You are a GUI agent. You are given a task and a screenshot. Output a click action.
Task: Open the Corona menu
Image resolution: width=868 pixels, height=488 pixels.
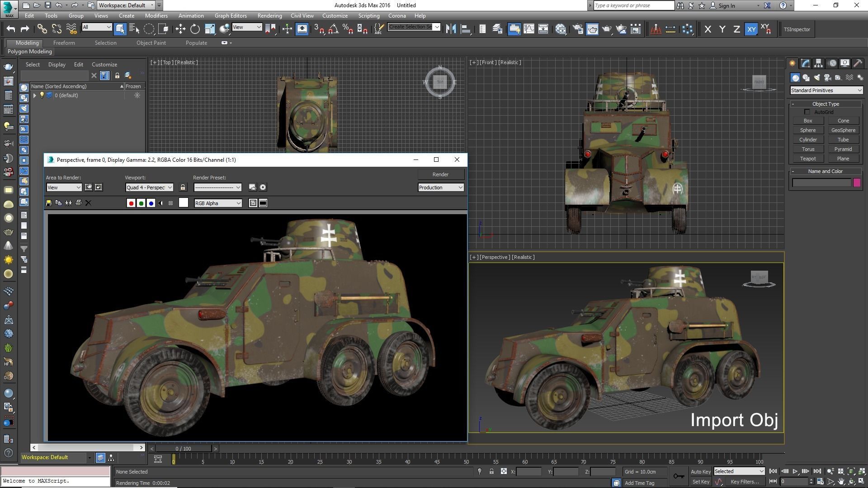coord(397,16)
